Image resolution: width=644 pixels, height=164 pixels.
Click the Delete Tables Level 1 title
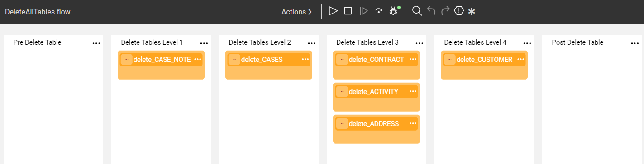152,42
